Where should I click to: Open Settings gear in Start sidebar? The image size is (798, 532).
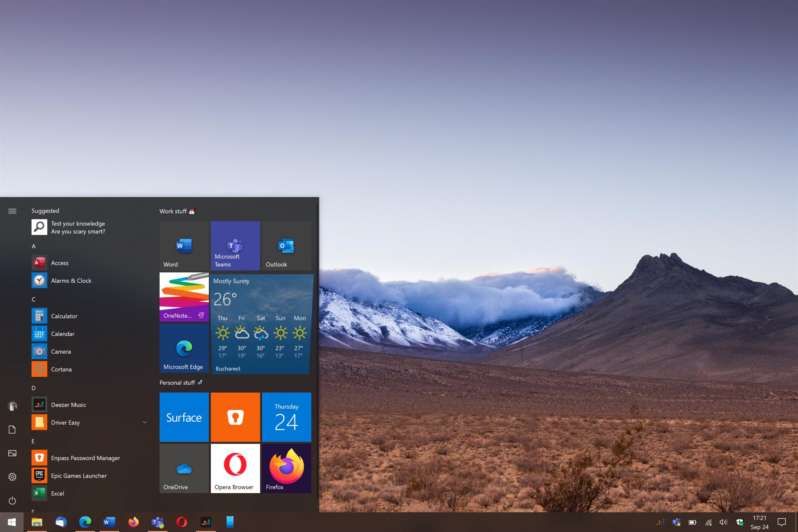point(12,477)
